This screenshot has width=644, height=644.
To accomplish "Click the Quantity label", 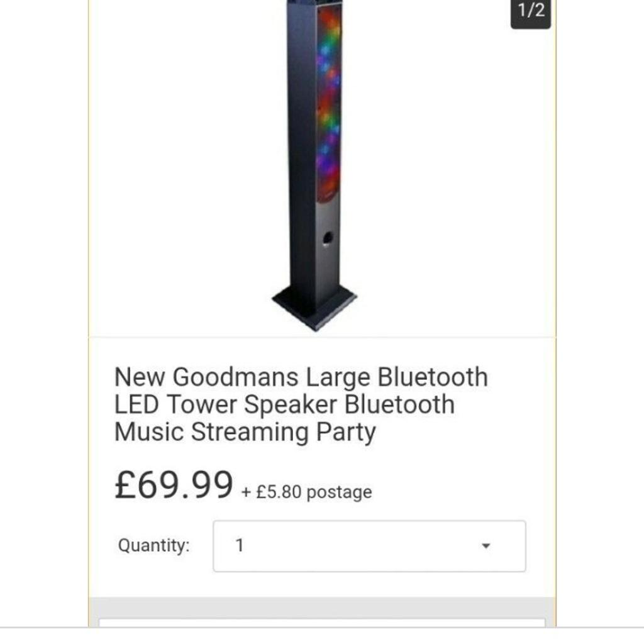I will [x=154, y=545].
